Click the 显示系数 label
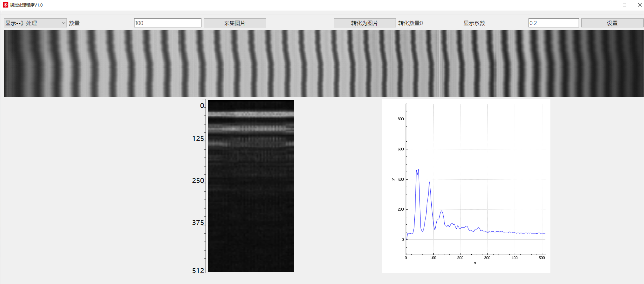 (474, 23)
